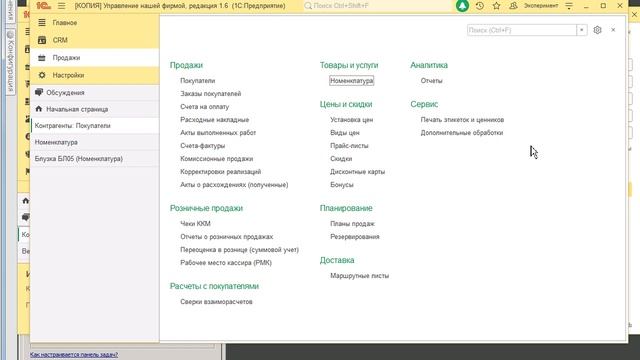Open Рабочее место кассира (РМК)
640x360 pixels.
[x=226, y=263]
